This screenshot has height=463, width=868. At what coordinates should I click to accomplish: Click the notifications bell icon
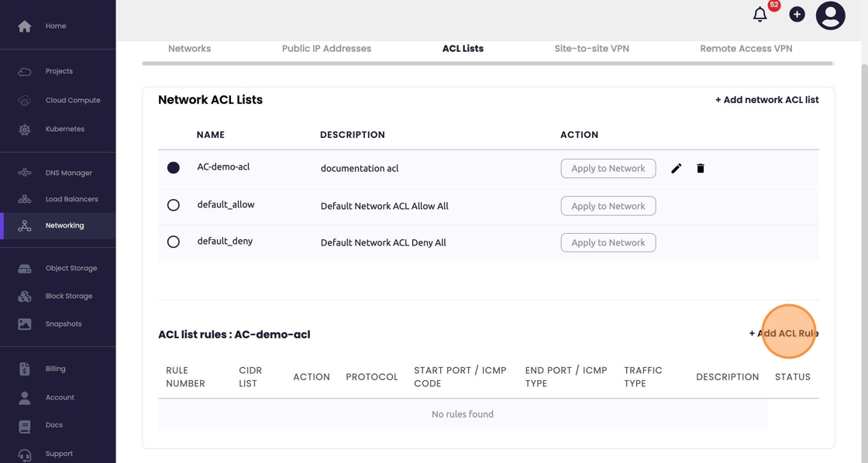coord(759,15)
